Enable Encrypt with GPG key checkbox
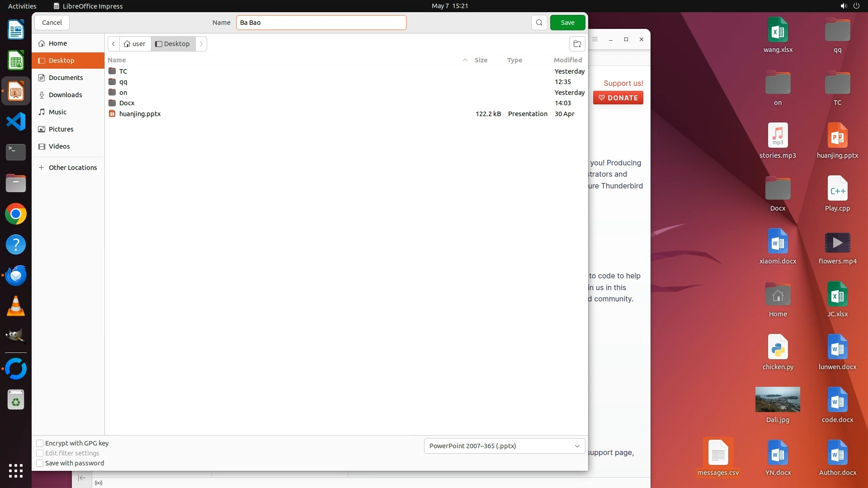 pos(40,443)
